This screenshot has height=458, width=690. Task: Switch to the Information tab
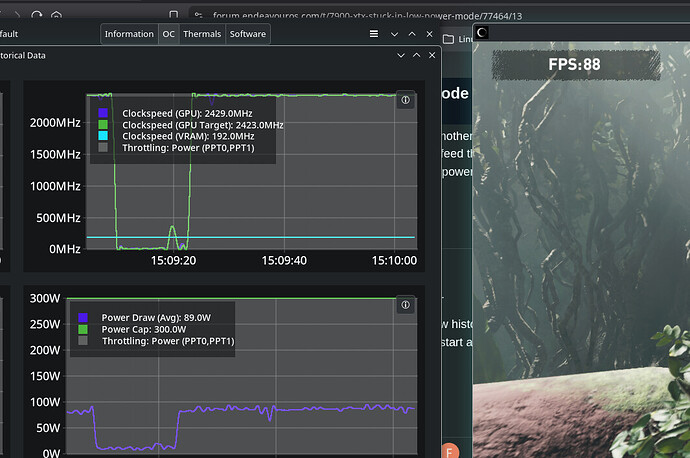coord(129,34)
